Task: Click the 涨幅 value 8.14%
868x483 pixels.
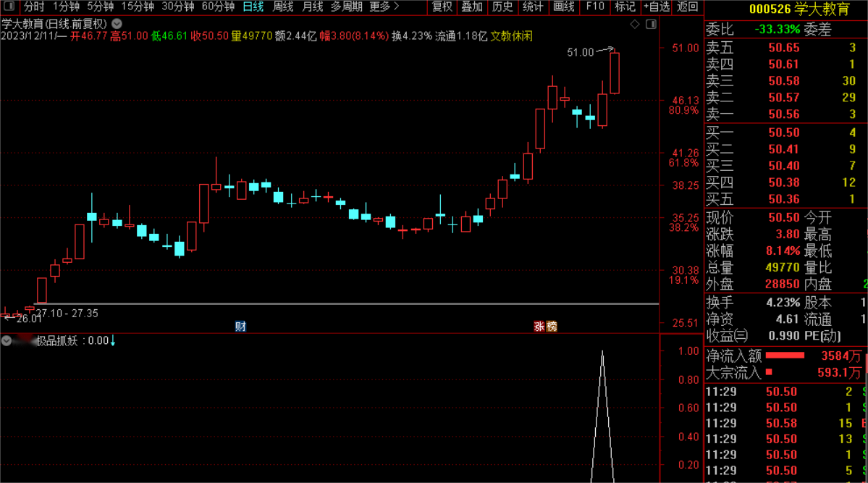Action: (783, 251)
